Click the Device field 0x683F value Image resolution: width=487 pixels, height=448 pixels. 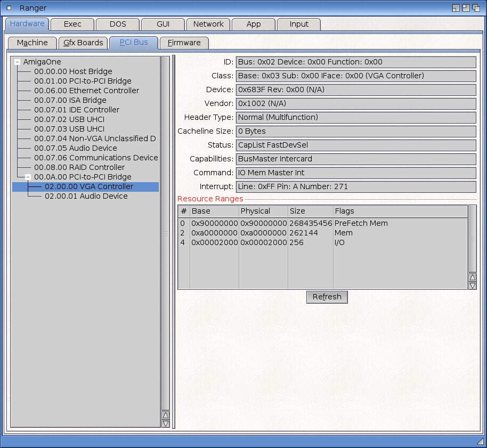[356, 89]
